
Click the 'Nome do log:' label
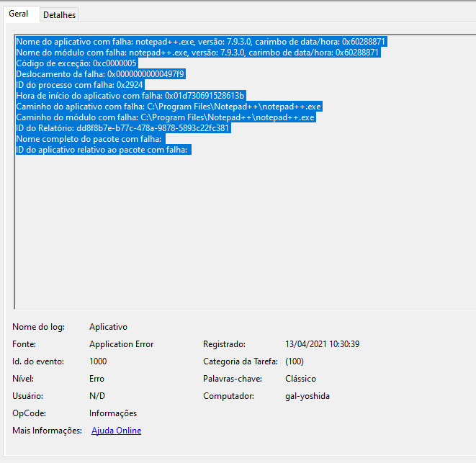pos(39,327)
